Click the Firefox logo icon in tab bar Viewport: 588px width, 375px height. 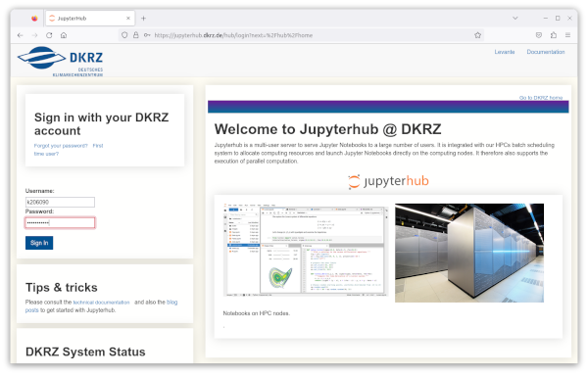[x=34, y=18]
